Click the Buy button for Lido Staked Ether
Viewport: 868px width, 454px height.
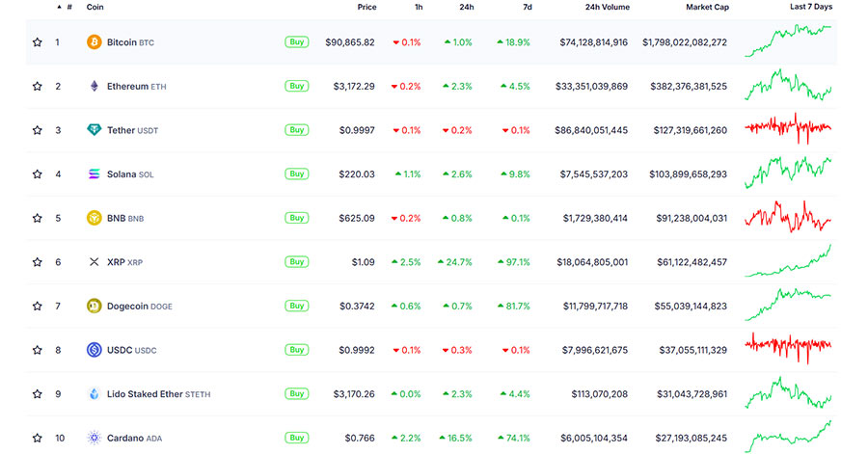[297, 393]
